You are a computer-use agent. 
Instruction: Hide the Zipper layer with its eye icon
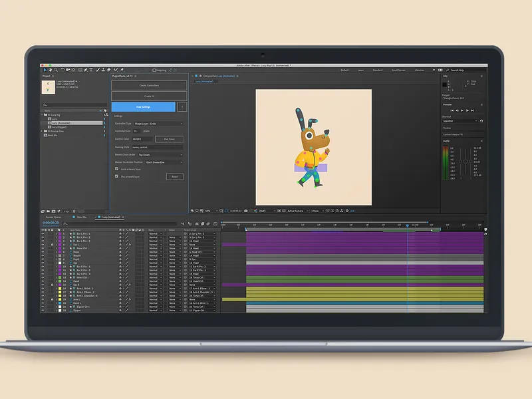pos(43,310)
